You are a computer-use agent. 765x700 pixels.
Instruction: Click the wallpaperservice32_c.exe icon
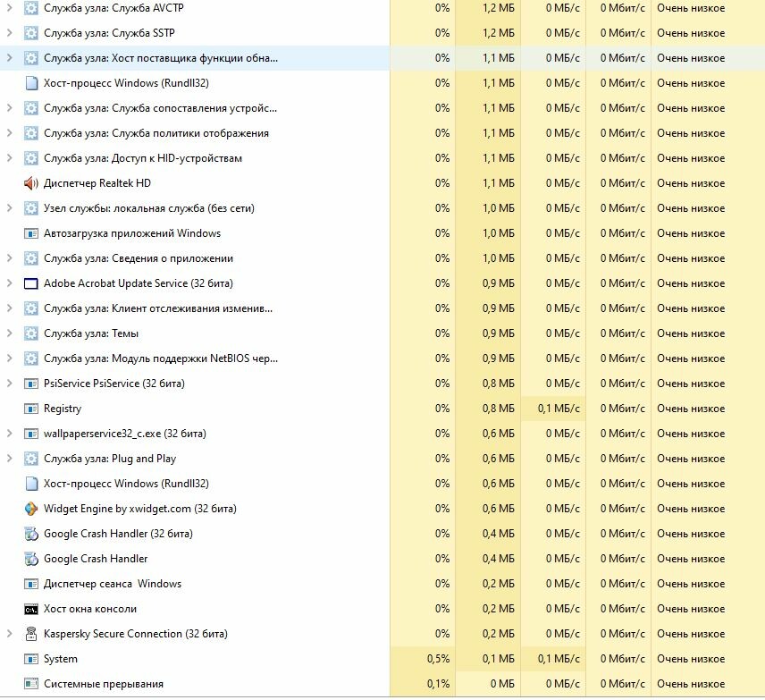point(30,434)
